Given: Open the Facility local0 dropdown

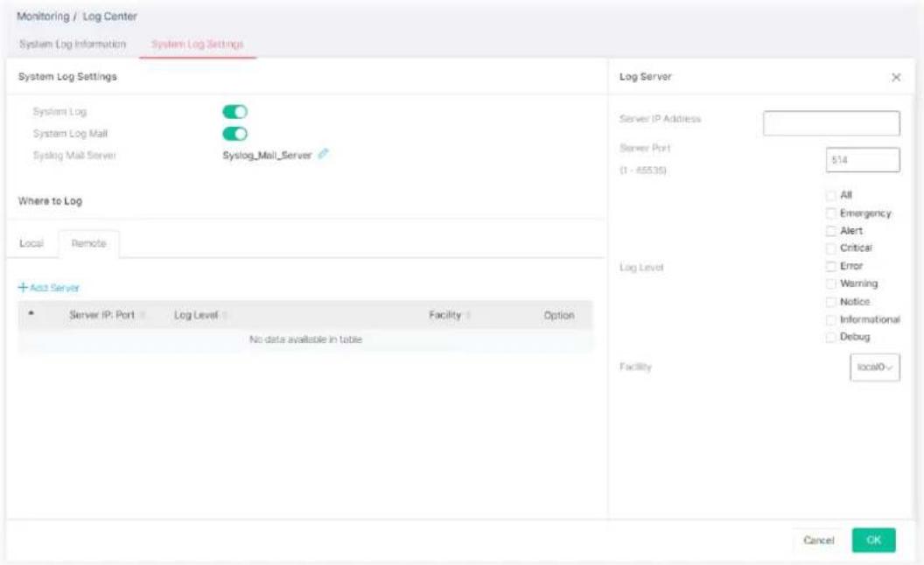Looking at the screenshot, I should [x=874, y=367].
